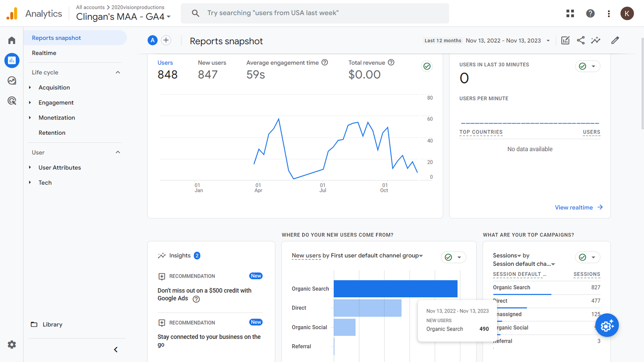Open the three-dot more options menu
The width and height of the screenshot is (644, 362).
pos(609,13)
